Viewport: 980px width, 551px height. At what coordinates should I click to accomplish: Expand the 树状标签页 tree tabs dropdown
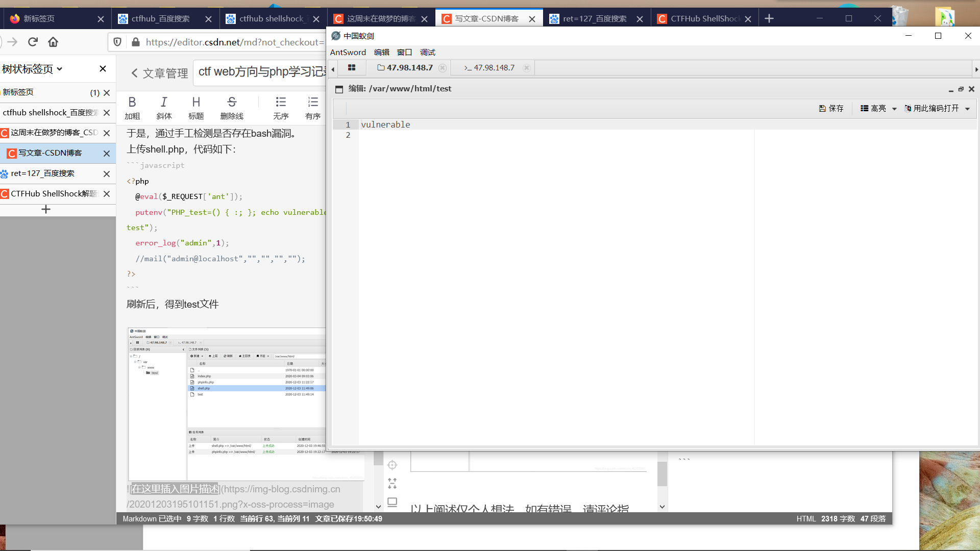tap(32, 69)
